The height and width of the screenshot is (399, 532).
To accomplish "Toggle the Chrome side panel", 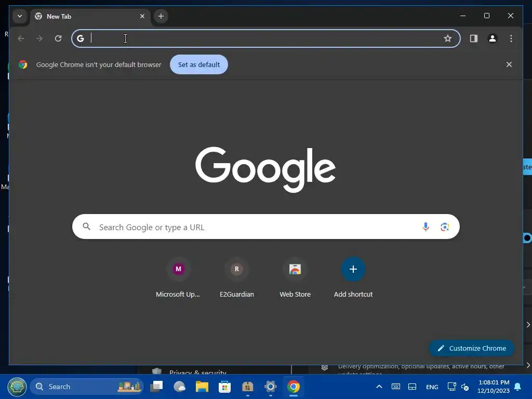I will tap(474, 38).
